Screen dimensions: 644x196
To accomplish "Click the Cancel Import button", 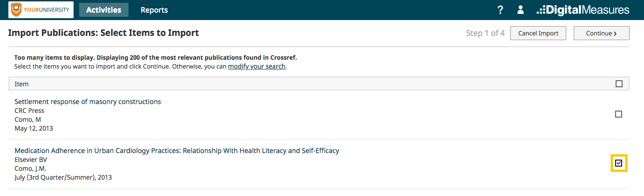I will [538, 33].
